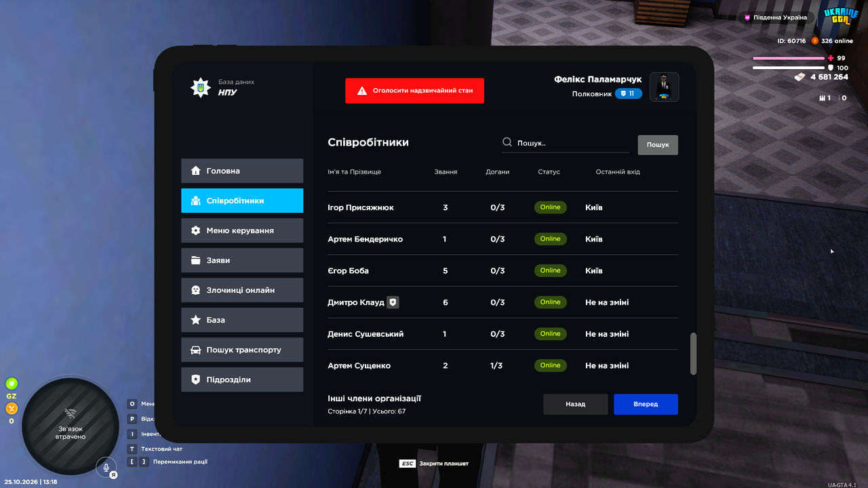Click the home icon beside Головна
This screenshot has width=868, height=488.
pyautogui.click(x=195, y=171)
